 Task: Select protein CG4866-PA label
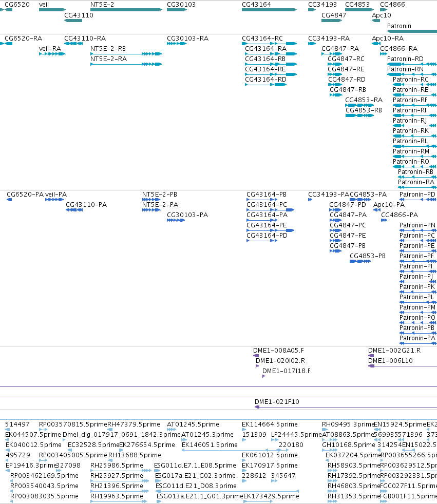[400, 215]
